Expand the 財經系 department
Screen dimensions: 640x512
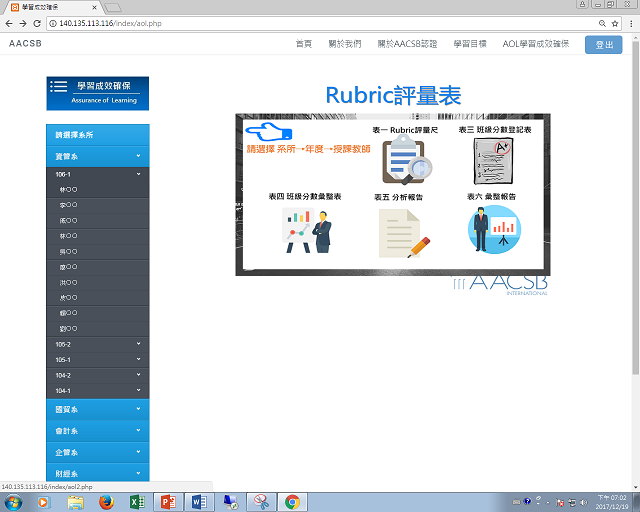98,473
